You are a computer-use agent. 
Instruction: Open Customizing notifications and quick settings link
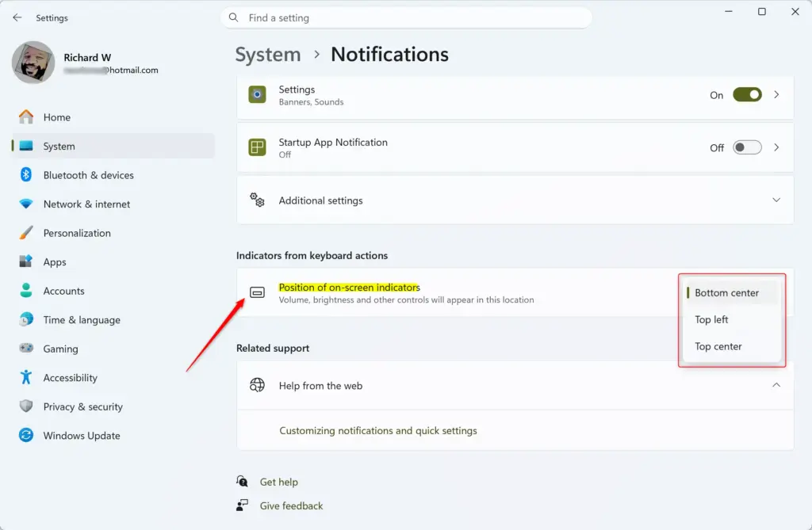378,430
